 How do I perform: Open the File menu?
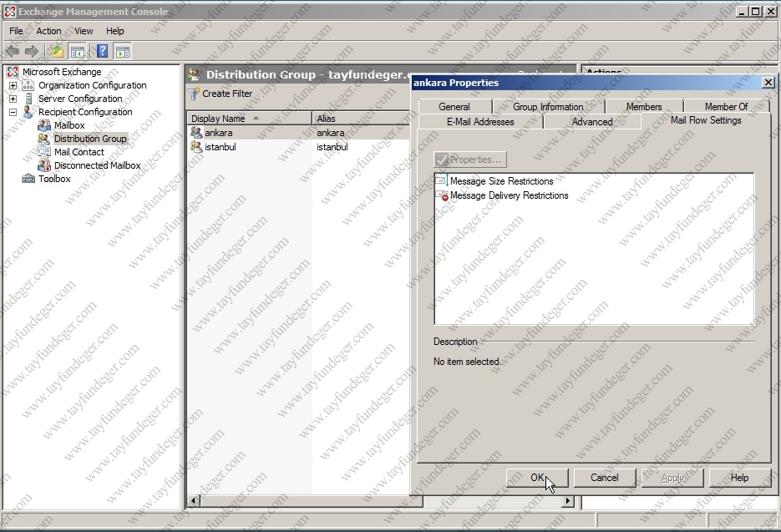(x=17, y=31)
